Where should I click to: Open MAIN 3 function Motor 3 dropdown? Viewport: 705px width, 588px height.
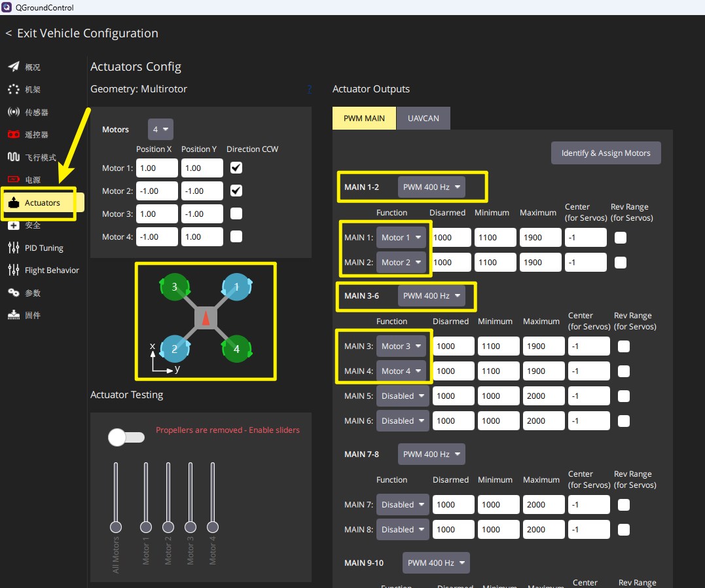click(x=401, y=346)
